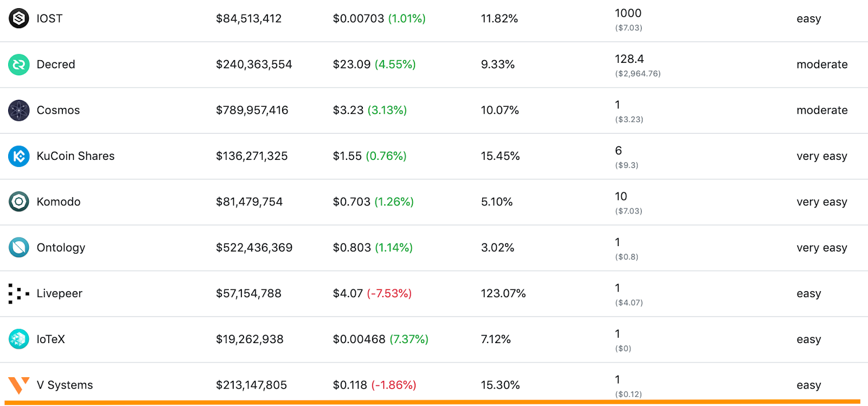Click Komodo price $0.703 (1.26%)
The width and height of the screenshot is (868, 406).
pos(373,202)
